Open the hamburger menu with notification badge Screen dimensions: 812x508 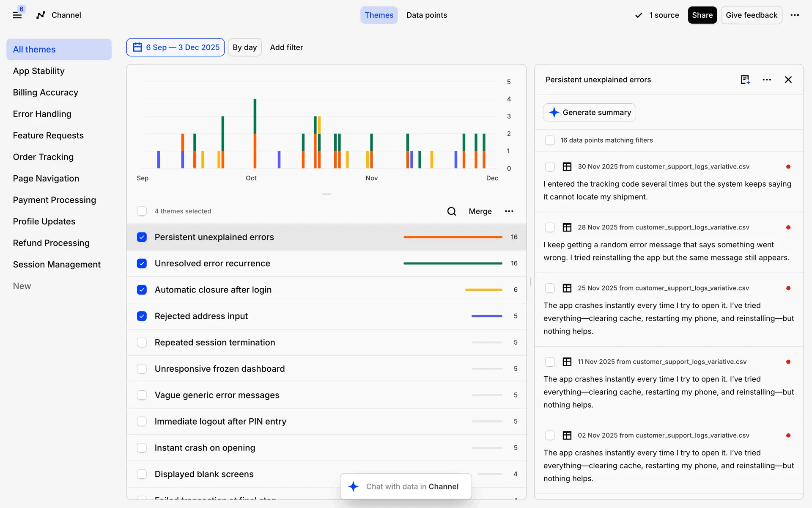(x=17, y=15)
